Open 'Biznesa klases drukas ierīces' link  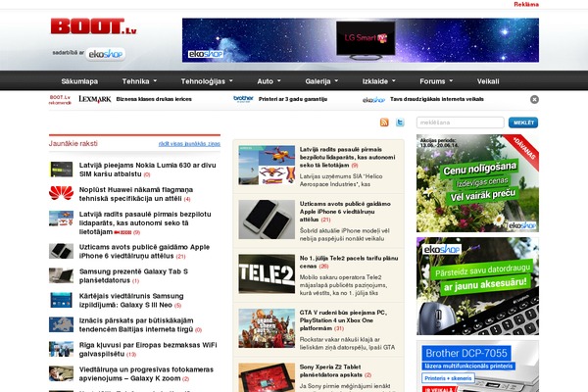(154, 99)
